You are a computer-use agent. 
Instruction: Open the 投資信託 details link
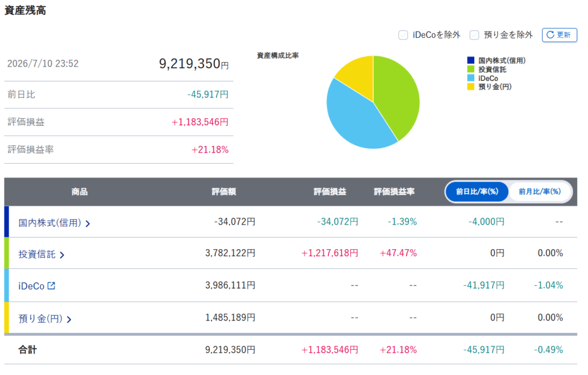tap(37, 254)
